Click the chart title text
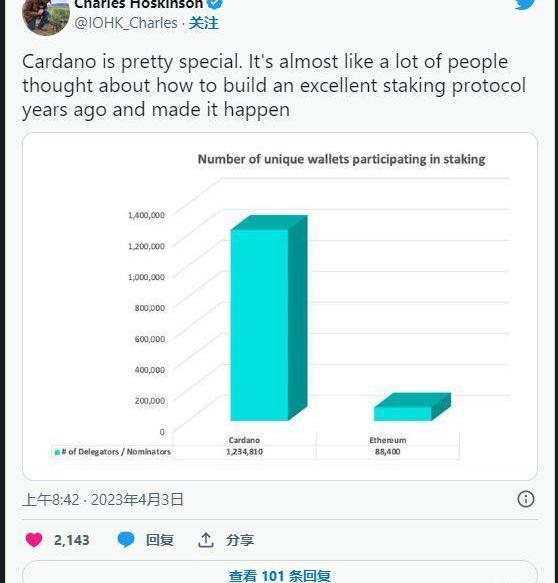This screenshot has height=583, width=558. click(341, 159)
